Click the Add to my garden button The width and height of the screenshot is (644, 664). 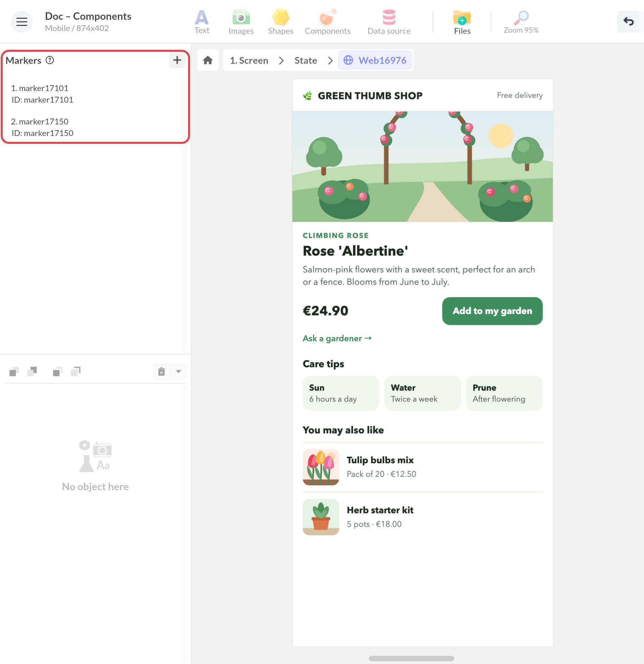pos(492,311)
